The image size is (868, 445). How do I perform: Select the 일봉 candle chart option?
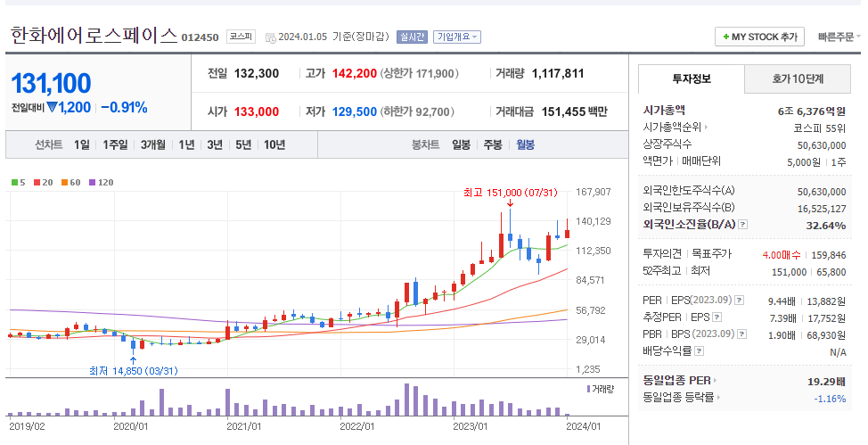(x=461, y=144)
